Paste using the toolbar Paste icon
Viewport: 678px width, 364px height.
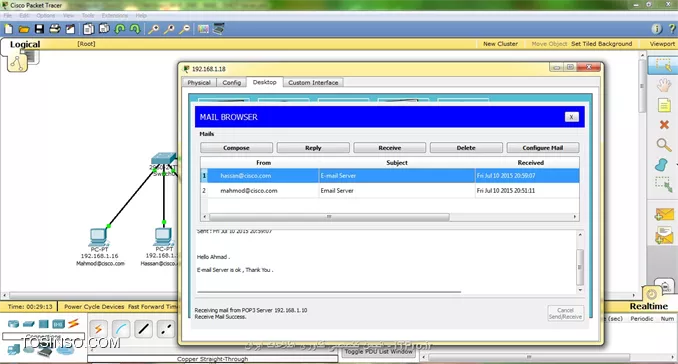104,29
